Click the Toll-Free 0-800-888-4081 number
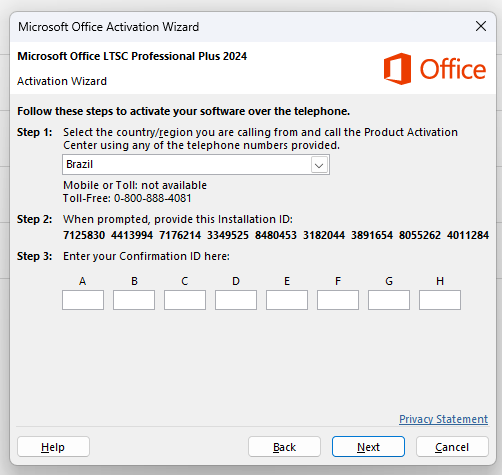502x475 pixels. click(127, 198)
